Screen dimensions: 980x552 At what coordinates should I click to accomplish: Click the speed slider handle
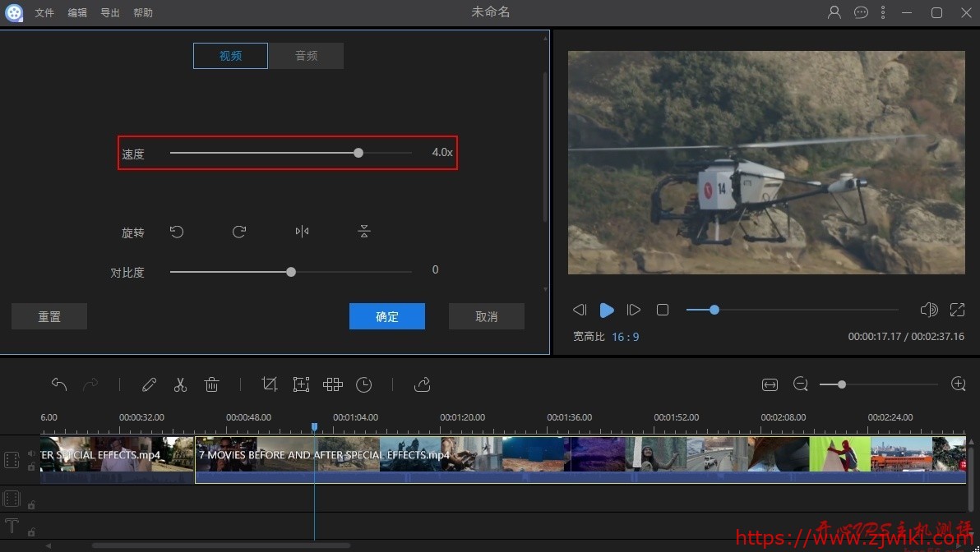click(358, 153)
